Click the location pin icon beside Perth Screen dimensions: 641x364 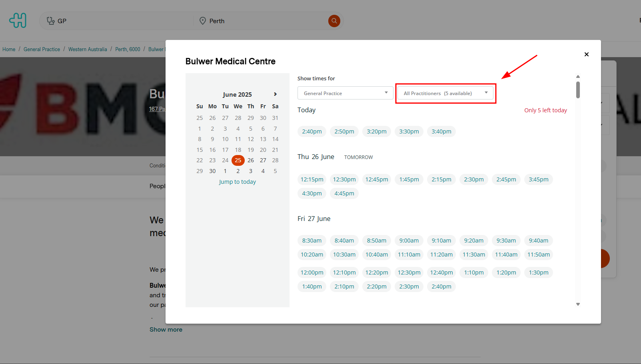coord(203,21)
